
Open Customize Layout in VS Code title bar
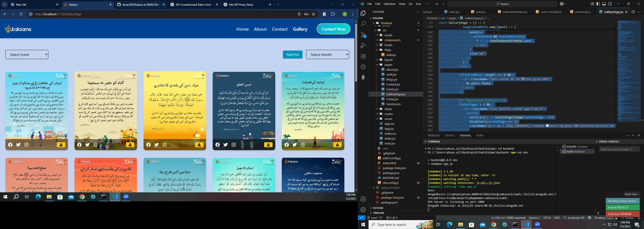coord(592,4)
